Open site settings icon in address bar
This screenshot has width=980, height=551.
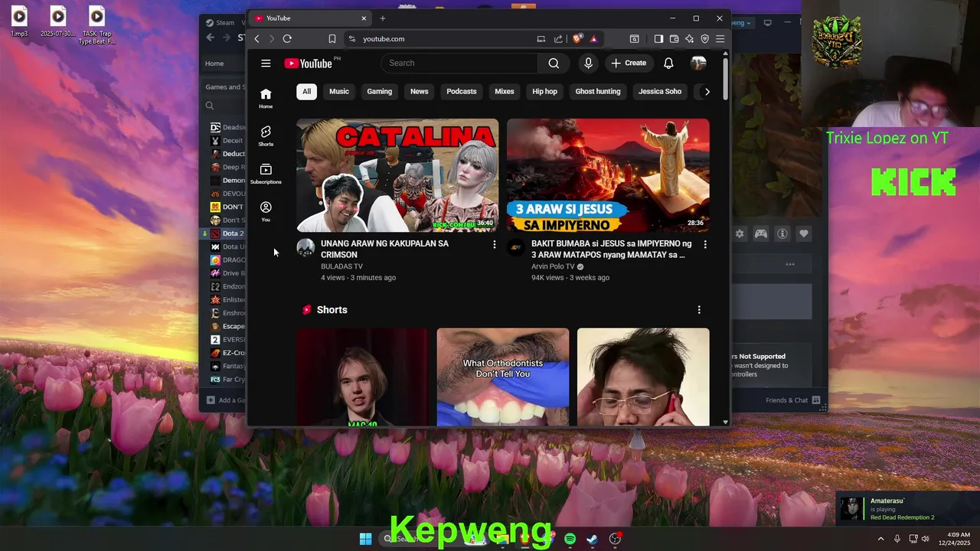point(352,39)
